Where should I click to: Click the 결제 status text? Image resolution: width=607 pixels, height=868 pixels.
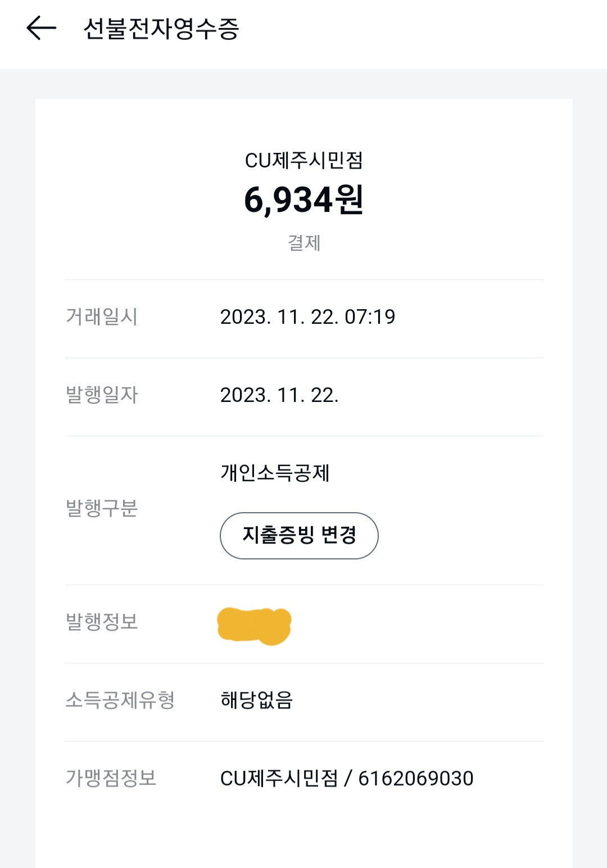303,243
